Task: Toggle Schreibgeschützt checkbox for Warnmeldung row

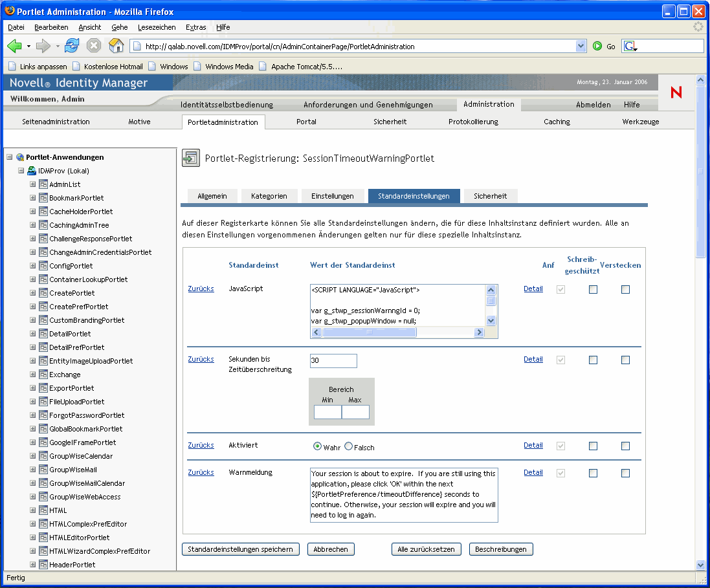Action: click(x=593, y=473)
